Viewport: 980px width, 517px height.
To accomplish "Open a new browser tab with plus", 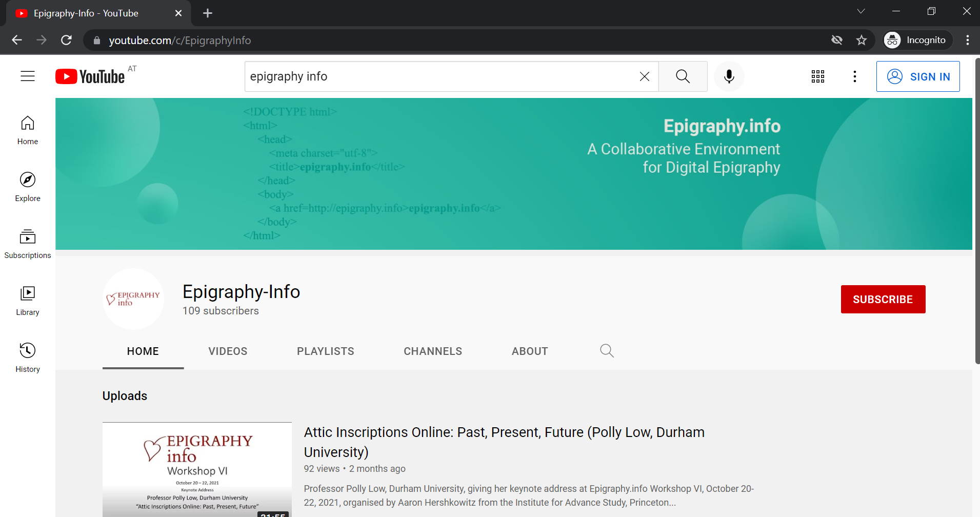I will pyautogui.click(x=208, y=13).
